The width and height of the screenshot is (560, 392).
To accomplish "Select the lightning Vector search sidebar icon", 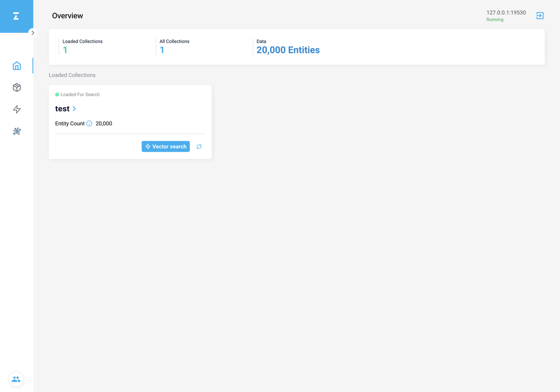I will tap(17, 109).
